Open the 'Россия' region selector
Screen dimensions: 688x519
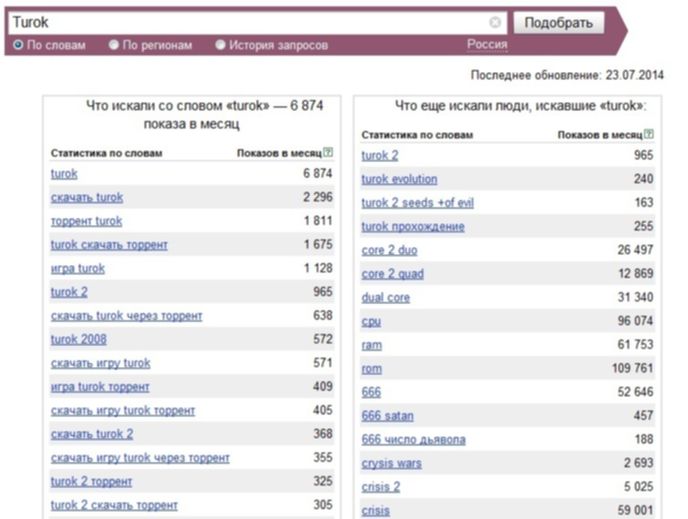pyautogui.click(x=487, y=44)
